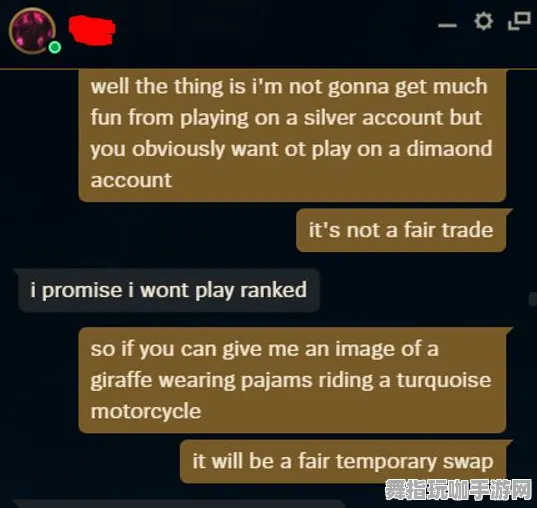Select the "i promise i wont play ranked" message
This screenshot has width=537, height=508.
[x=169, y=290]
